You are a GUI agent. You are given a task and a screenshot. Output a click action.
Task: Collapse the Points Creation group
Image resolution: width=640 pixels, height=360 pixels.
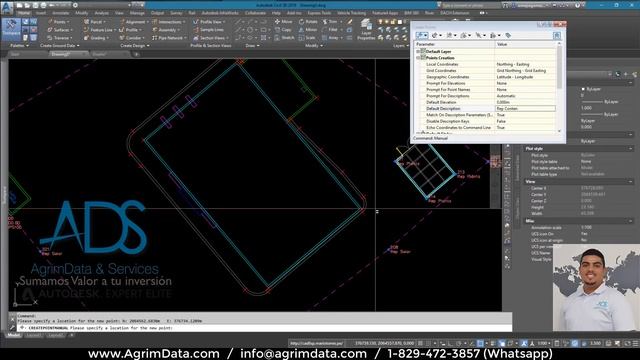click(418, 58)
